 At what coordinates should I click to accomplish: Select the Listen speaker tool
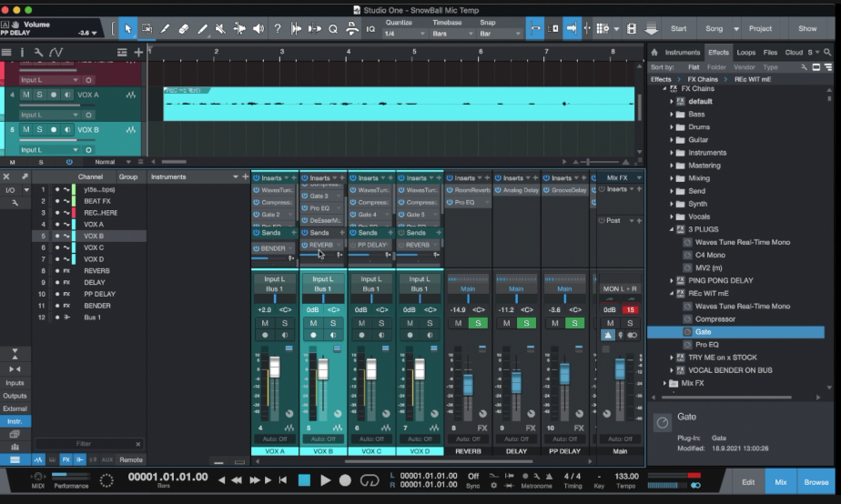[x=258, y=28]
